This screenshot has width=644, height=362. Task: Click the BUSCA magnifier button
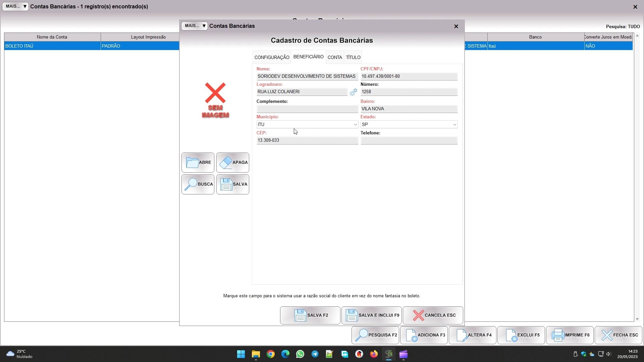point(198,184)
